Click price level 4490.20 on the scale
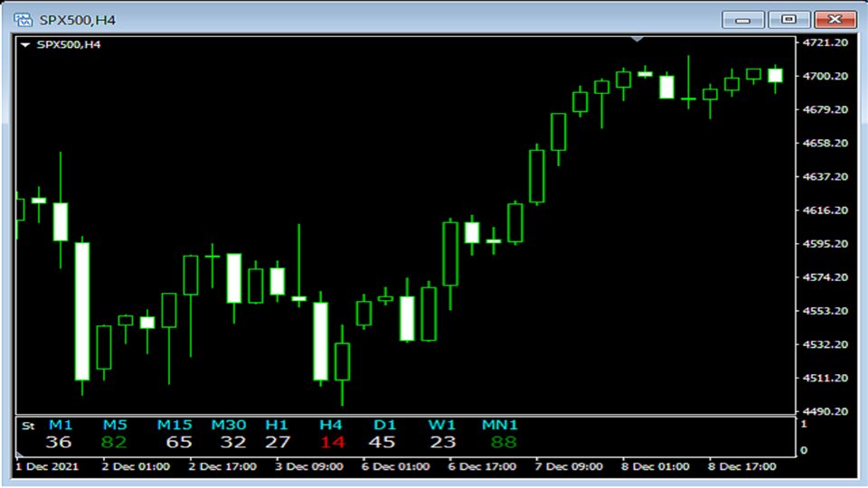The height and width of the screenshot is (488, 868). click(x=826, y=412)
